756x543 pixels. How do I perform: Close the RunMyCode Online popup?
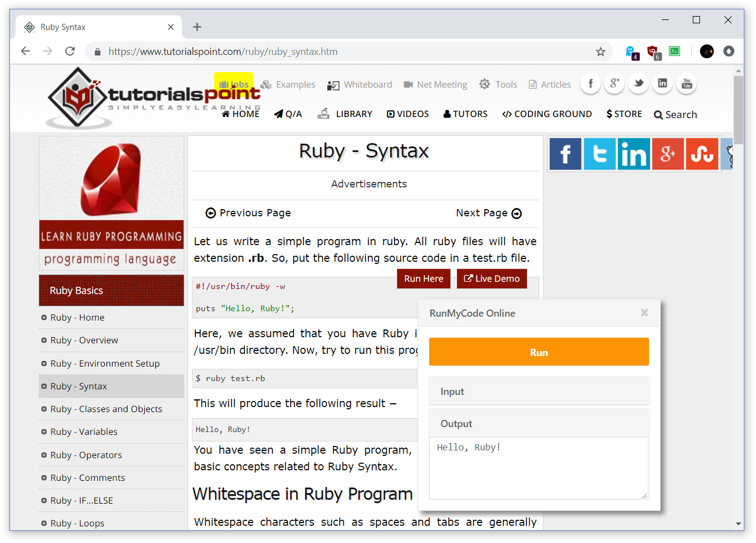tap(645, 313)
